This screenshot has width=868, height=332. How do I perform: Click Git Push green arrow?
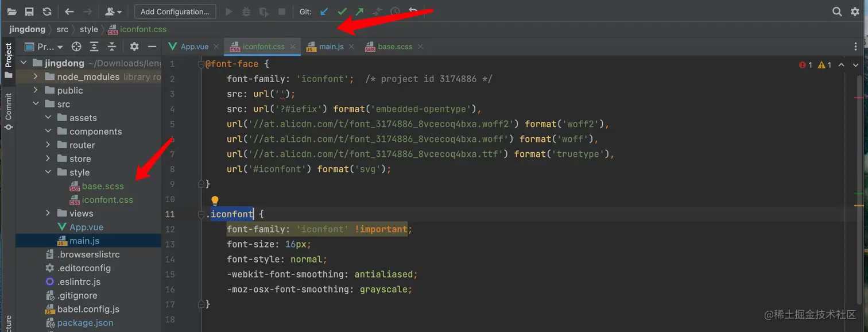click(359, 11)
